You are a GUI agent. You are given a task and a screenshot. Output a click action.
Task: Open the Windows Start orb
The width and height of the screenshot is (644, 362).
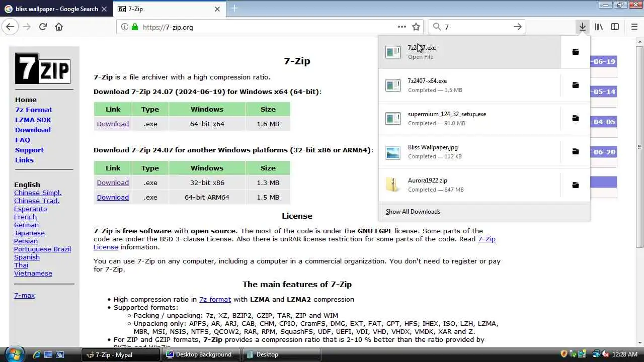(x=14, y=354)
